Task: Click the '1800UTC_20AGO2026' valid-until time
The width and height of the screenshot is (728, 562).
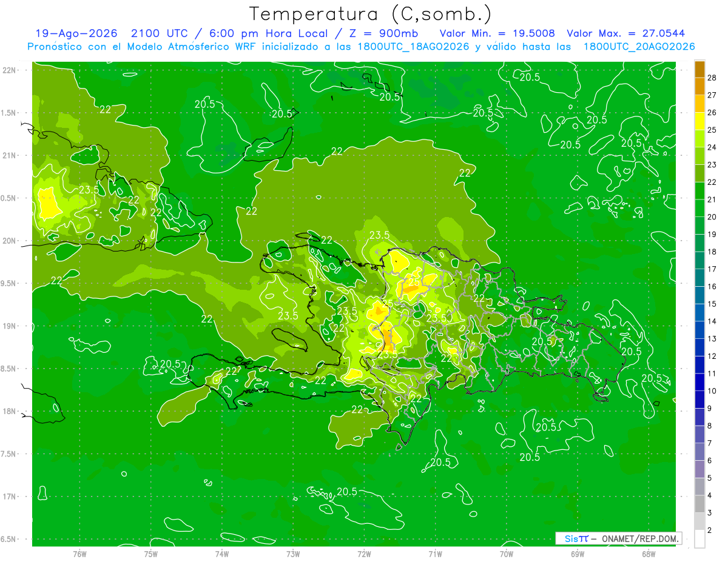Action: click(x=639, y=47)
